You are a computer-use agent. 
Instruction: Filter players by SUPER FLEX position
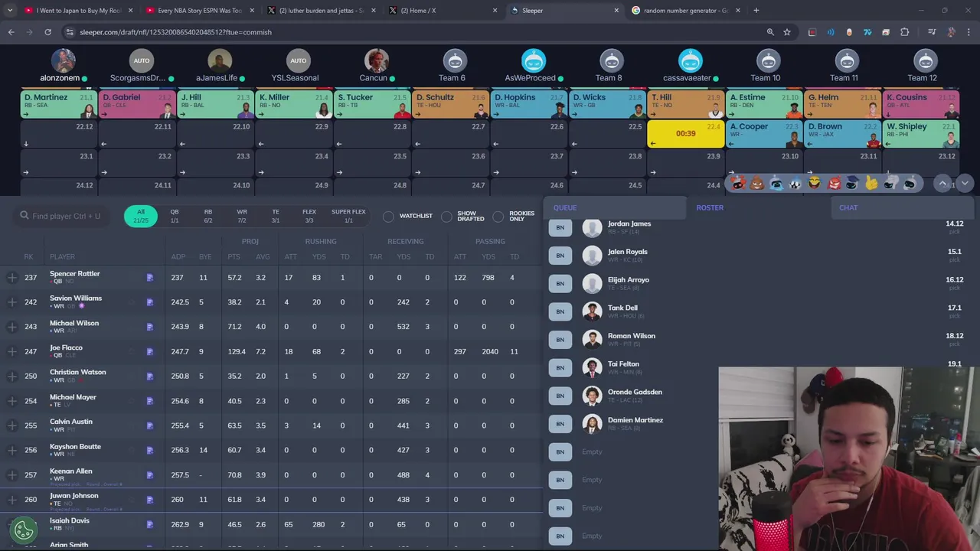tap(348, 216)
